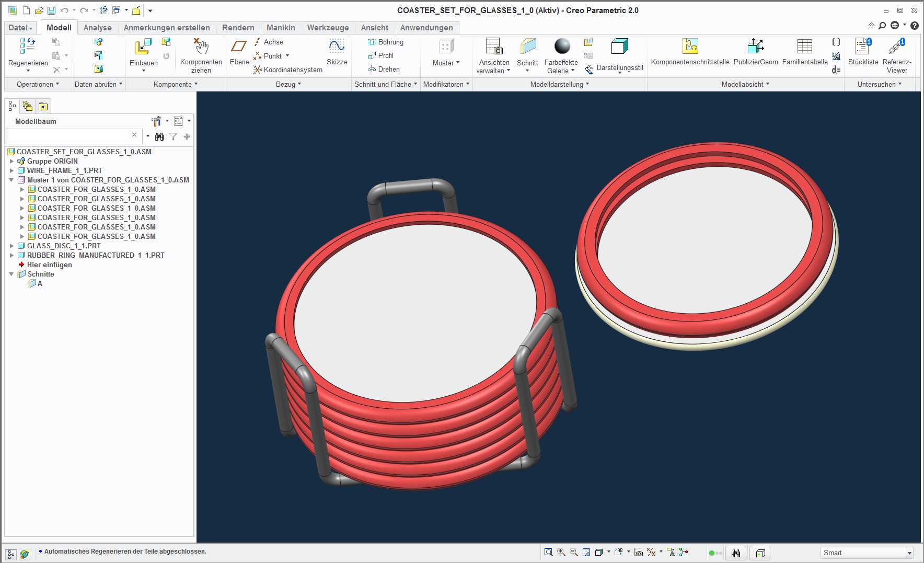Click the Einbauen assemble icon
924x563 pixels.
point(143,47)
